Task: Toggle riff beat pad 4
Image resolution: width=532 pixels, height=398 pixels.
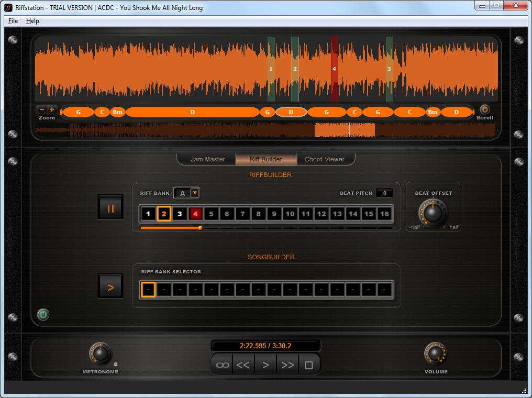Action: coord(195,214)
